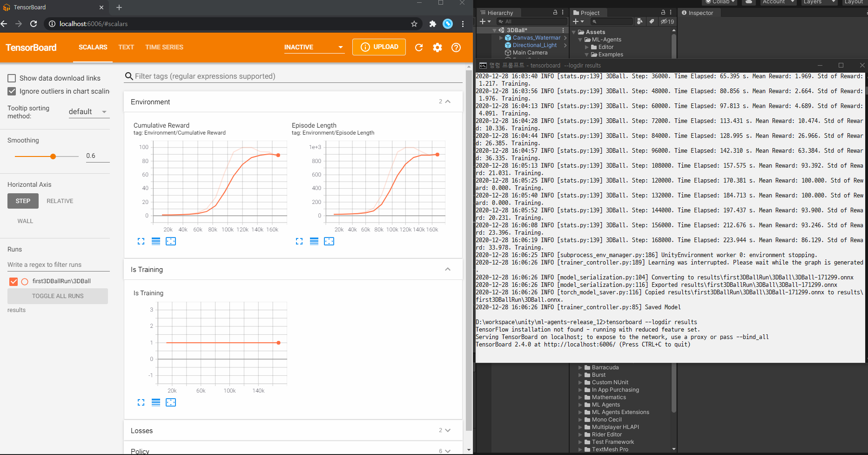Click the smoothing value field 0.6
Viewport: 868px width, 455px height.
(x=98, y=156)
